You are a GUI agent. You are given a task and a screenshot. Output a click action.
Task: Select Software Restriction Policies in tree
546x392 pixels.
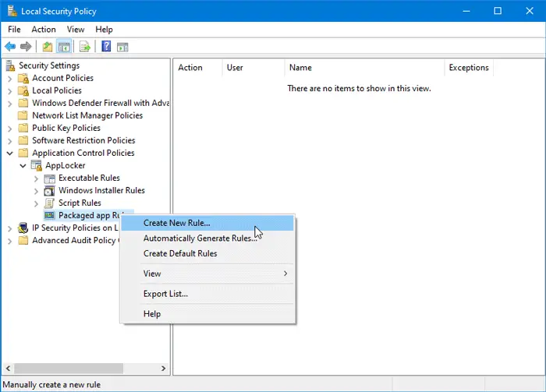(x=83, y=140)
